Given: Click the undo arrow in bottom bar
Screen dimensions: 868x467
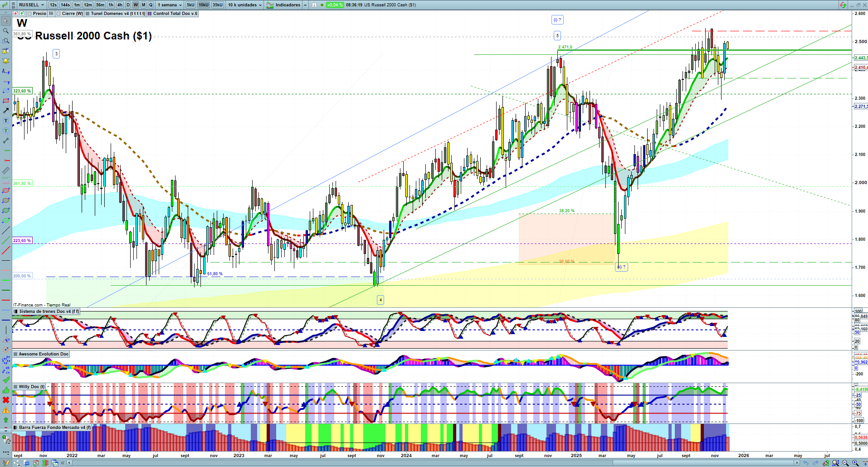Looking at the screenshot, I should [806, 463].
